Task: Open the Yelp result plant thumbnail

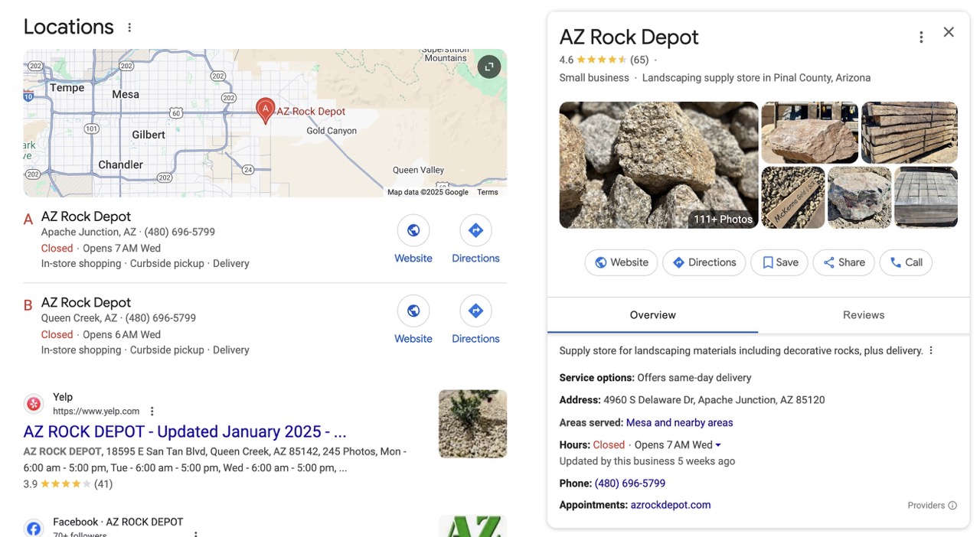Action: click(472, 424)
